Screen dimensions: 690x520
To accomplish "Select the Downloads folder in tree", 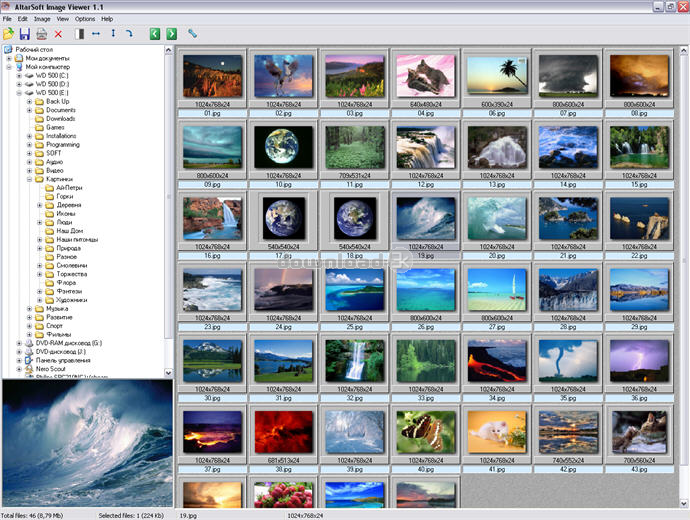I will tap(61, 119).
